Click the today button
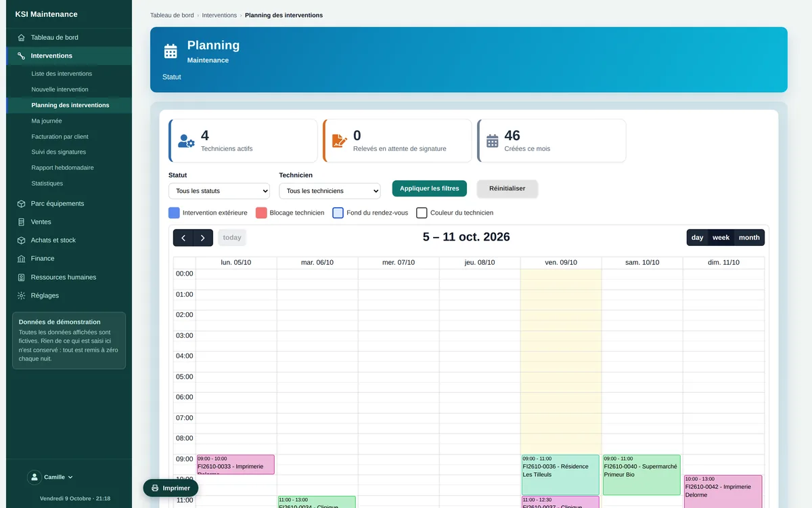Screen dimensions: 812x508 click(x=232, y=238)
